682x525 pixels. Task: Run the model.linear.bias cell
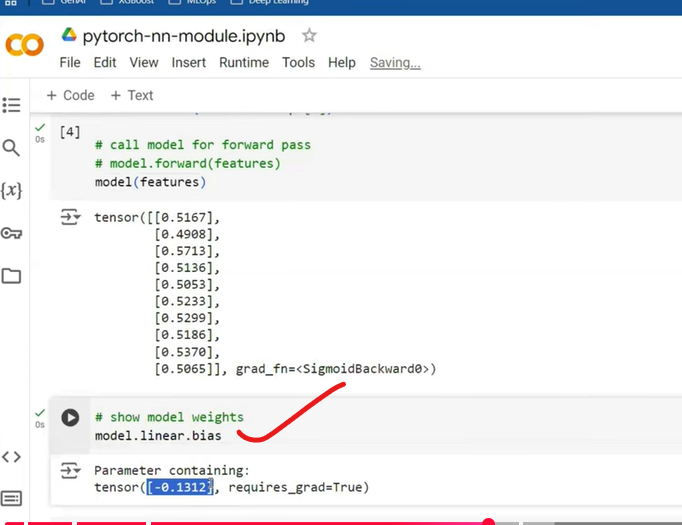coord(70,418)
